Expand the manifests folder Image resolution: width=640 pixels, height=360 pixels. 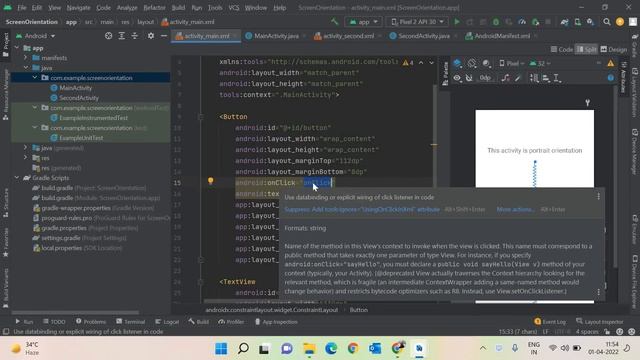[x=26, y=58]
